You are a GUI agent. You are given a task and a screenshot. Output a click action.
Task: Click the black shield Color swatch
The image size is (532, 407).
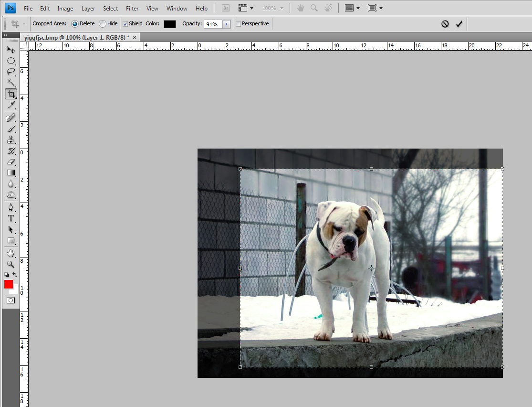(170, 24)
